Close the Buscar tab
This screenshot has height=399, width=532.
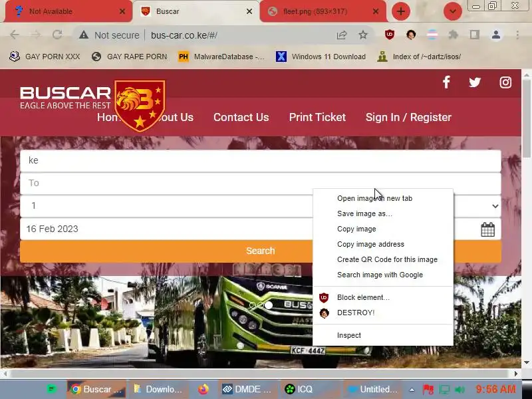(x=249, y=11)
